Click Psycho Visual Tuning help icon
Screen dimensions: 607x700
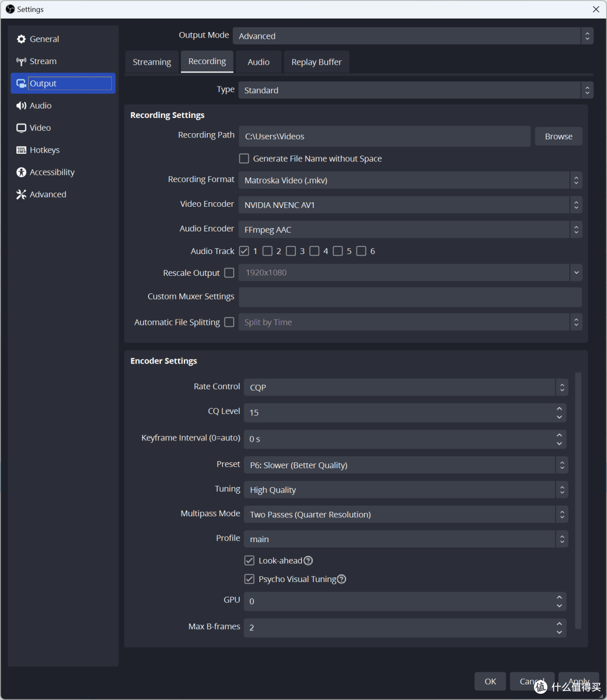point(342,579)
